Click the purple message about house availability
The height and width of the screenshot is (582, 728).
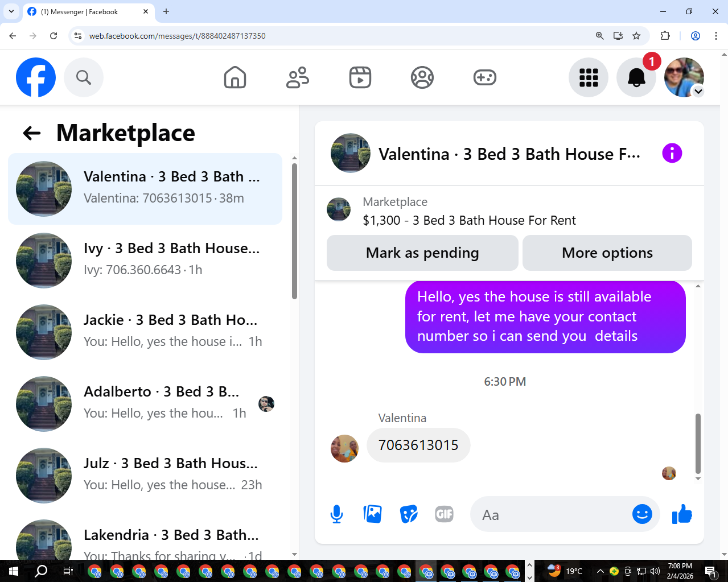[x=545, y=316]
